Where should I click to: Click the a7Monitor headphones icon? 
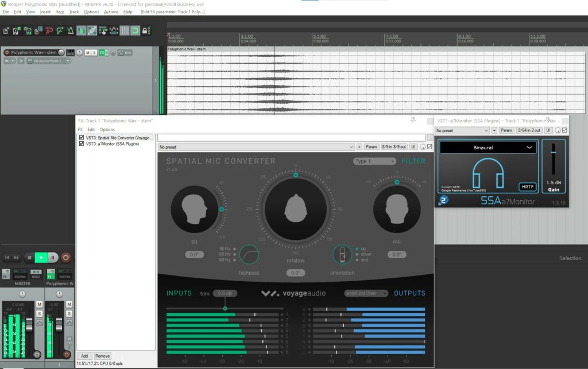pyautogui.click(x=488, y=173)
